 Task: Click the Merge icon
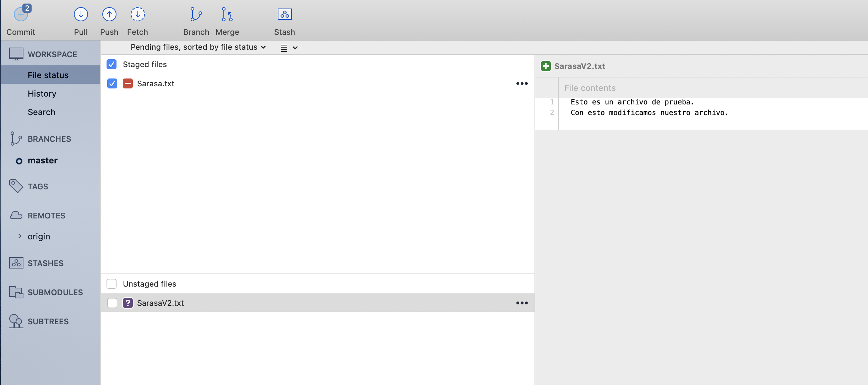click(x=227, y=15)
